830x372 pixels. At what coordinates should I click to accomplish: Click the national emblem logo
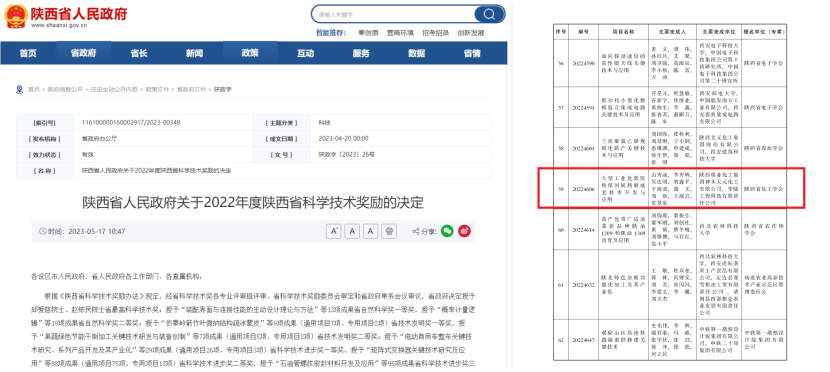[x=15, y=16]
